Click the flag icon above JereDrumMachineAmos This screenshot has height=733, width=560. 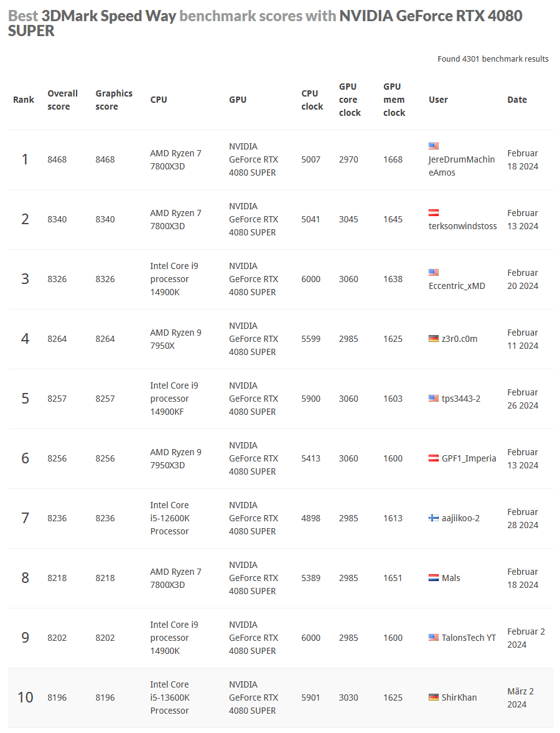pos(434,146)
